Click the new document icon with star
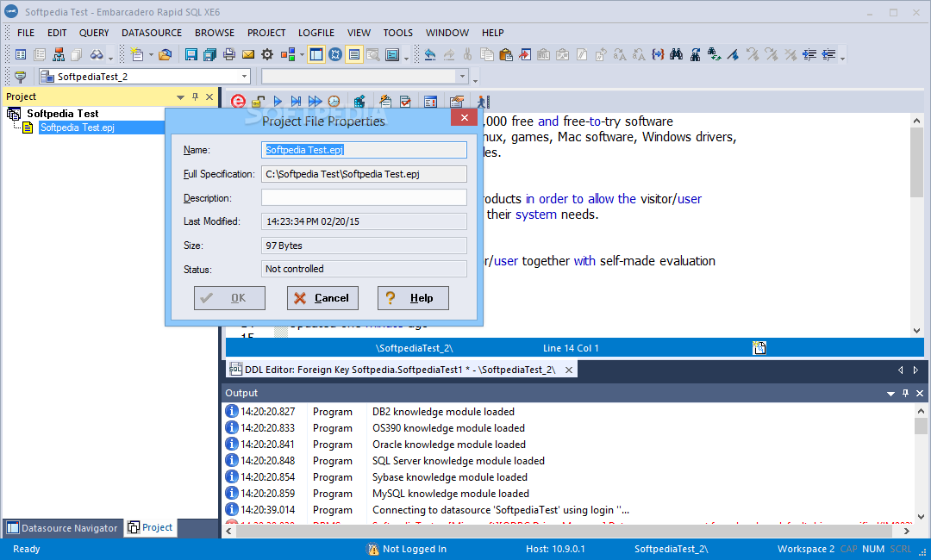This screenshot has height=560, width=931. click(137, 55)
